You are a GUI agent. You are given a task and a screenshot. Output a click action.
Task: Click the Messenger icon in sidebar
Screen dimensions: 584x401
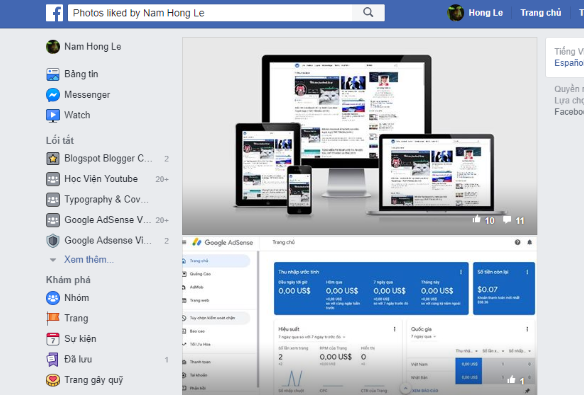[53, 95]
